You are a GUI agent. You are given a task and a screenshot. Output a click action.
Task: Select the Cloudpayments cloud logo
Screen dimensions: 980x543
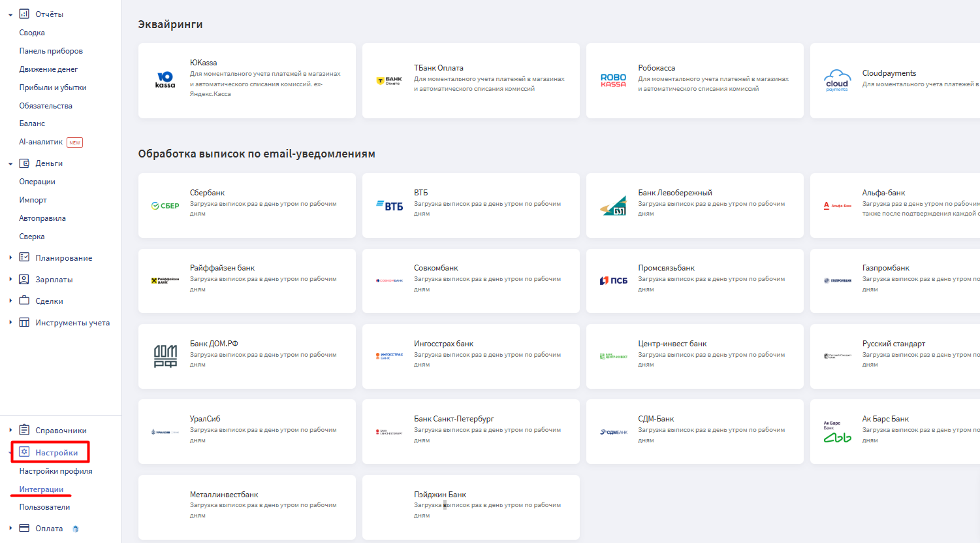point(837,80)
